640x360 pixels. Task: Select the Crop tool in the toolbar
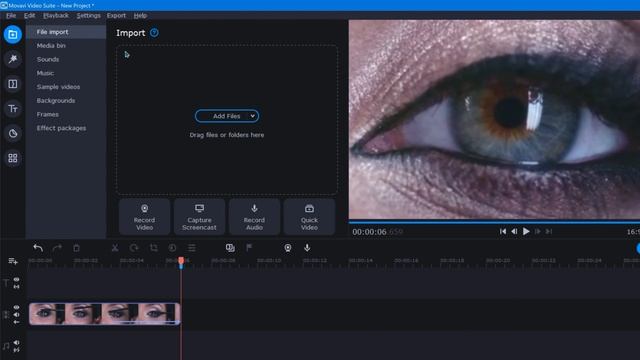(x=153, y=248)
